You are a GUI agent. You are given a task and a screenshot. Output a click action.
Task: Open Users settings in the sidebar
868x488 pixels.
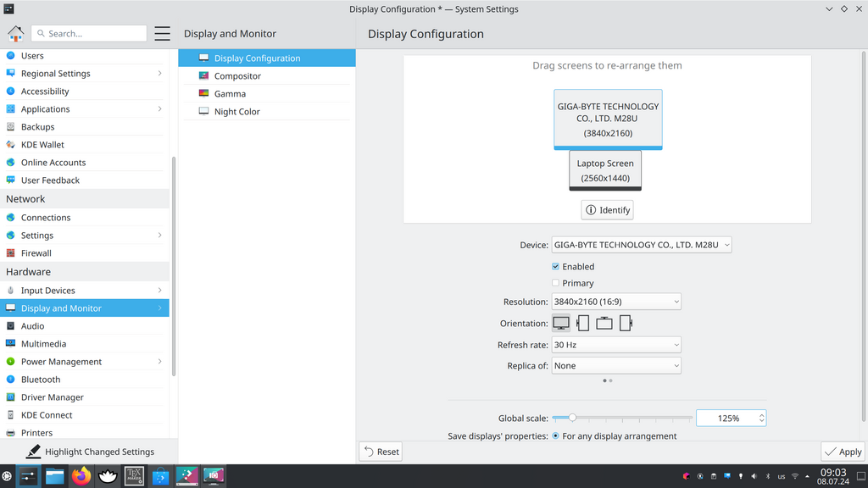click(85, 55)
